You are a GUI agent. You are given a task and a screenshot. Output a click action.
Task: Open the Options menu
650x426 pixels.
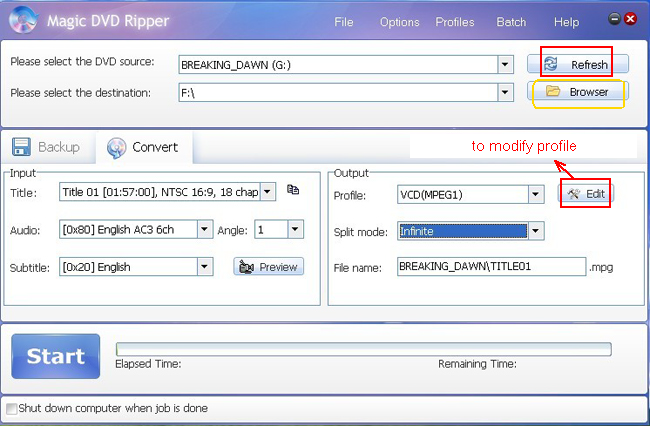(400, 22)
